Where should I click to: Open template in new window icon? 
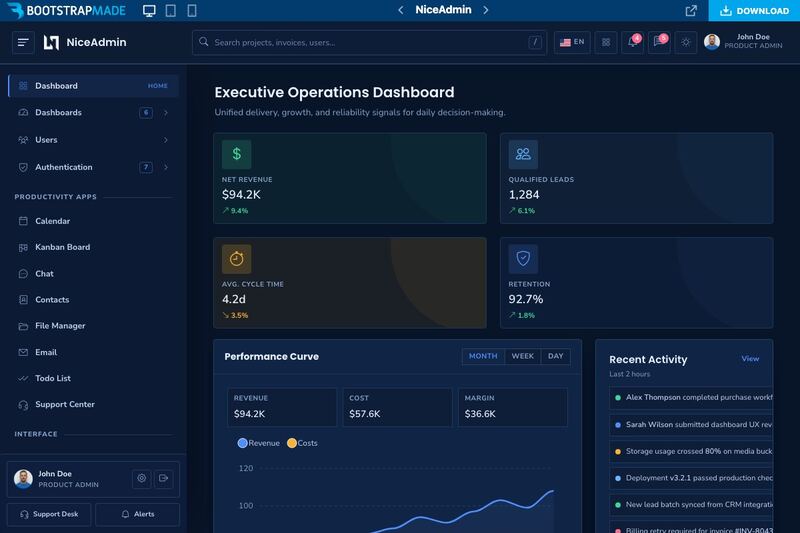[x=691, y=11]
